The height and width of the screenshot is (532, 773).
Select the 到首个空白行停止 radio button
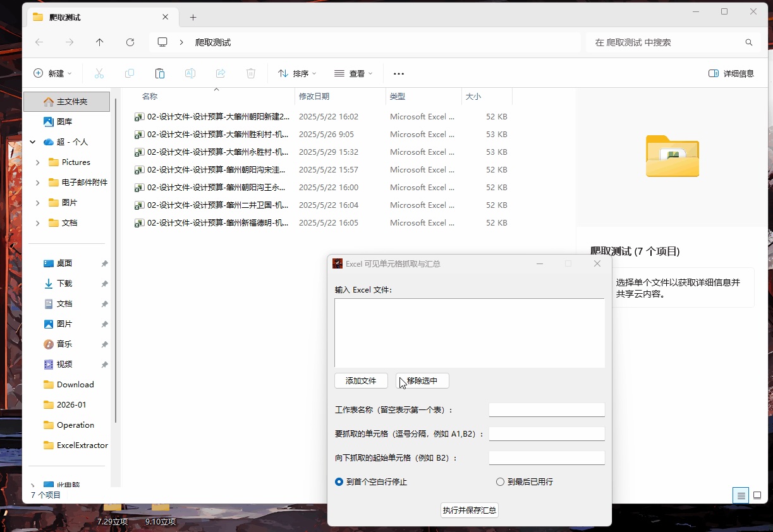[x=339, y=481]
